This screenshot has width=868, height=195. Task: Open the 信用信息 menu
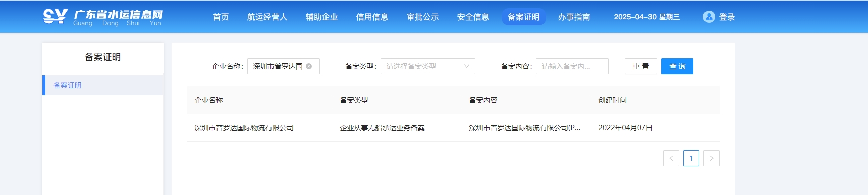pos(372,17)
